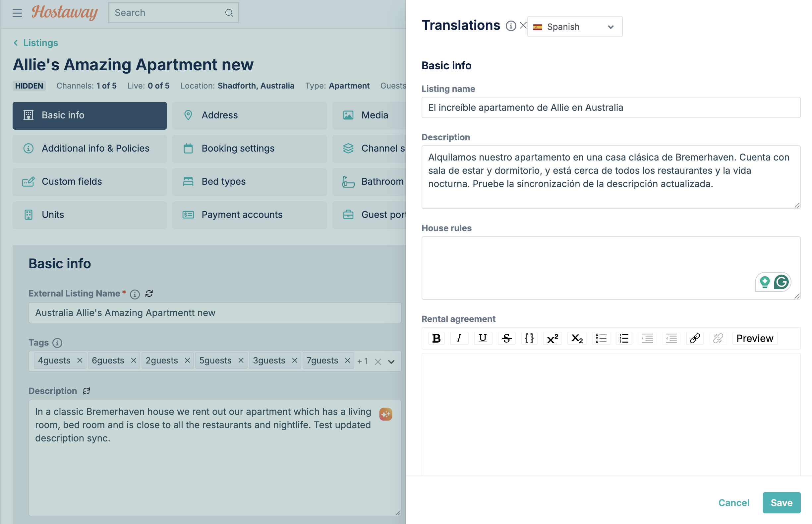Expand the tags dropdown arrow
The width and height of the screenshot is (812, 524).
tap(391, 362)
